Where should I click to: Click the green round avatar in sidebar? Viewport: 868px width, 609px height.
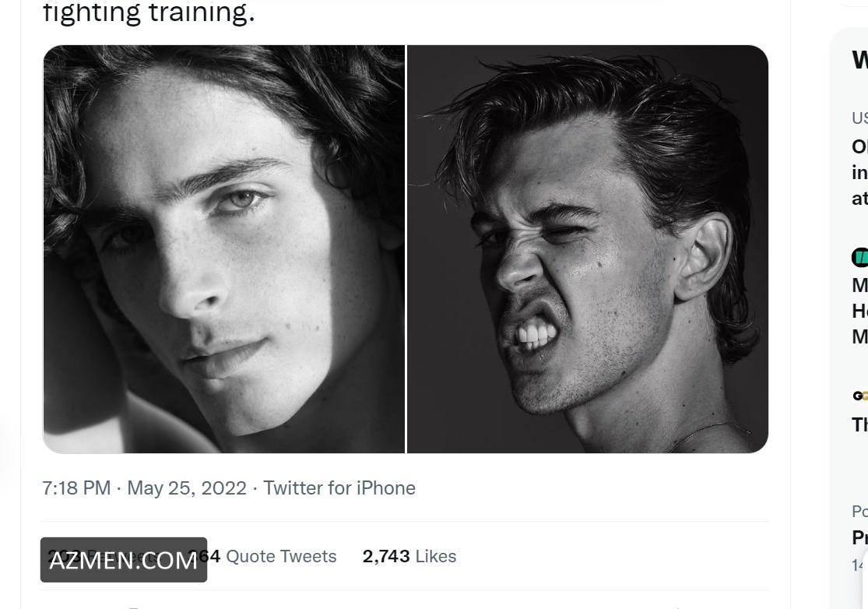pyautogui.click(x=860, y=256)
